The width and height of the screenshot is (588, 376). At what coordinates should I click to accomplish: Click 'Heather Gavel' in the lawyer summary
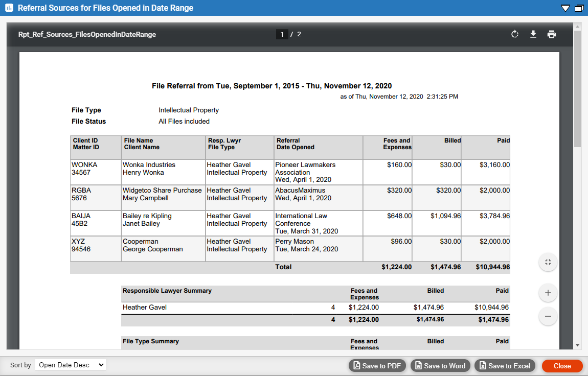point(144,308)
